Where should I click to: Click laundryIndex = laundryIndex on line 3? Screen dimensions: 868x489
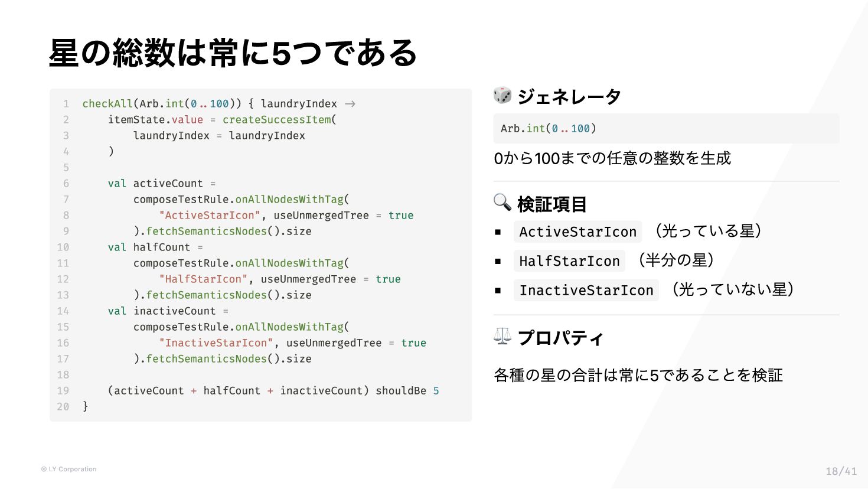pyautogui.click(x=219, y=136)
